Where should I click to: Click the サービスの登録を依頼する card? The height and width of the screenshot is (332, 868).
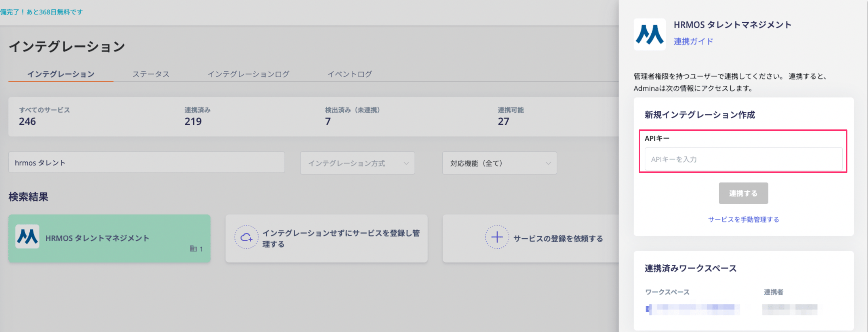[x=531, y=238]
